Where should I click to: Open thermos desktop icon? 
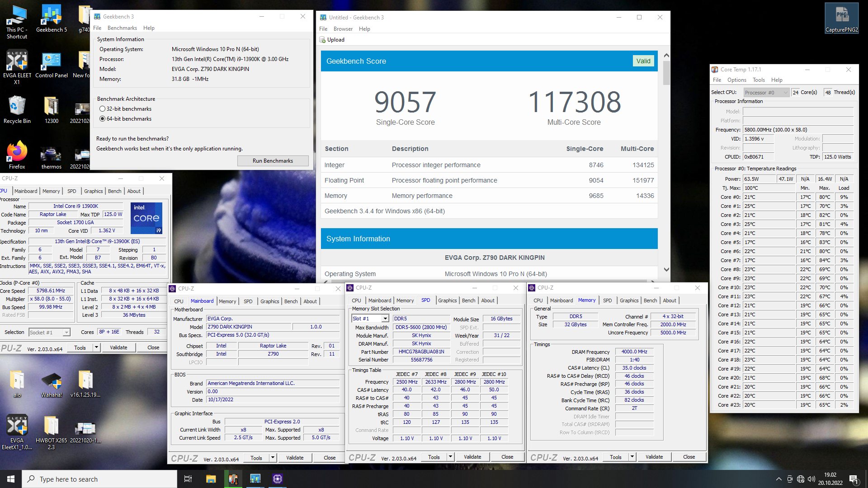pyautogui.click(x=51, y=158)
